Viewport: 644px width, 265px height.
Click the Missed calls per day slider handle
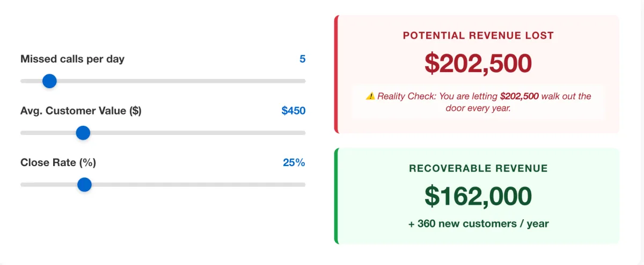click(x=49, y=81)
